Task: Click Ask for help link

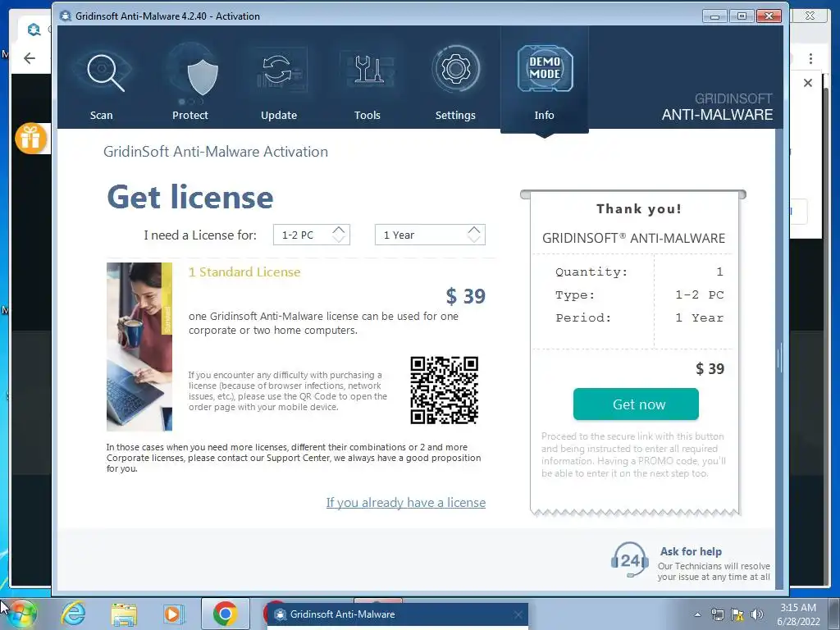Action: (x=691, y=551)
